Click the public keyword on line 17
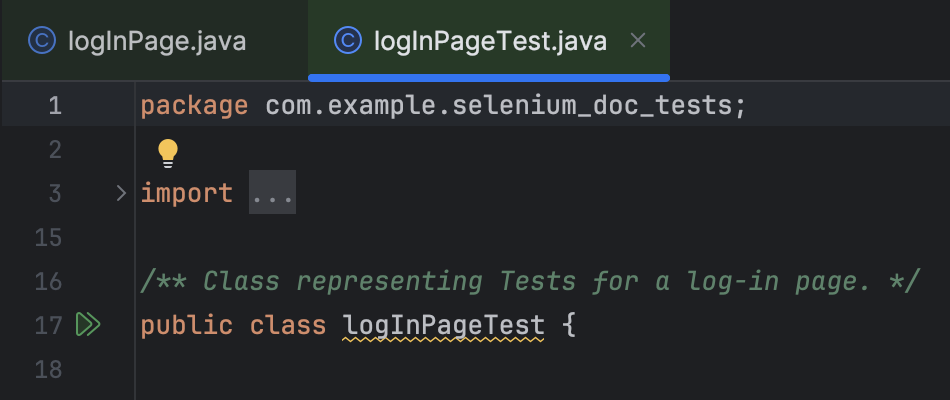 (186, 325)
